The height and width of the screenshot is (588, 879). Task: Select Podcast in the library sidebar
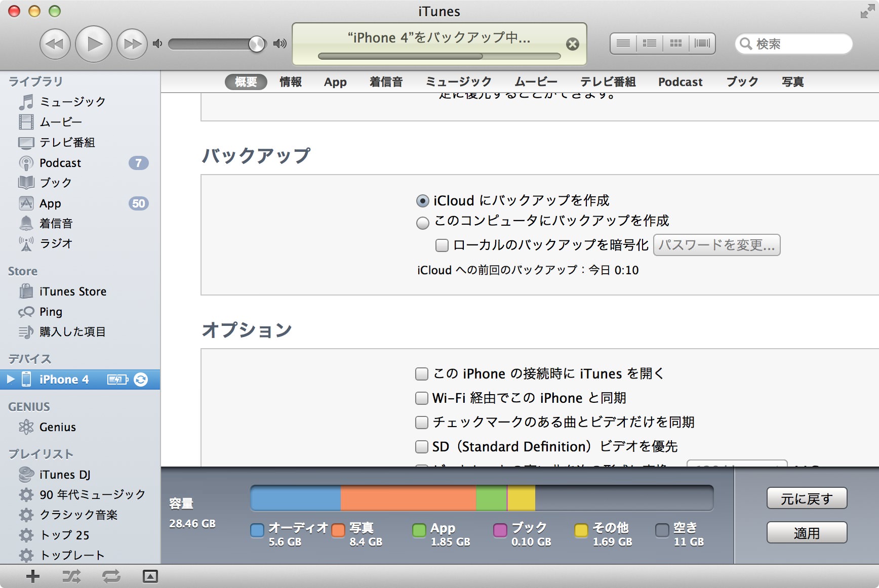pyautogui.click(x=80, y=163)
